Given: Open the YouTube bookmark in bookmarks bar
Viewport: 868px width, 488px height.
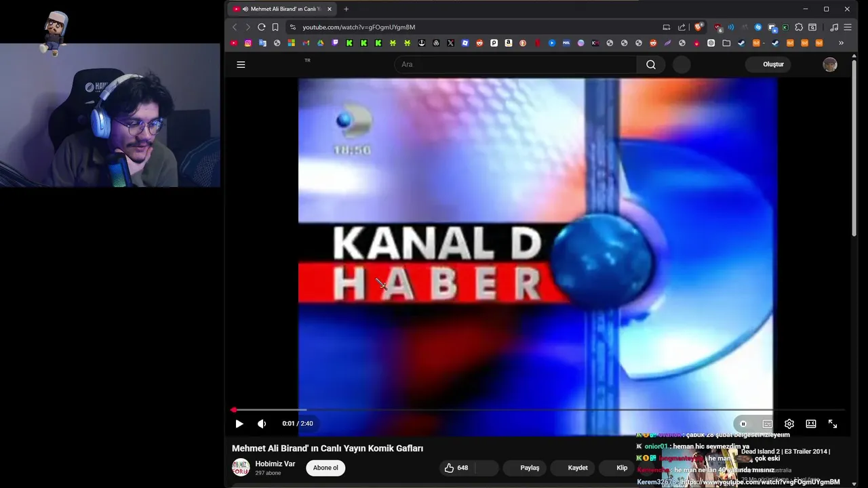Looking at the screenshot, I should (x=234, y=43).
